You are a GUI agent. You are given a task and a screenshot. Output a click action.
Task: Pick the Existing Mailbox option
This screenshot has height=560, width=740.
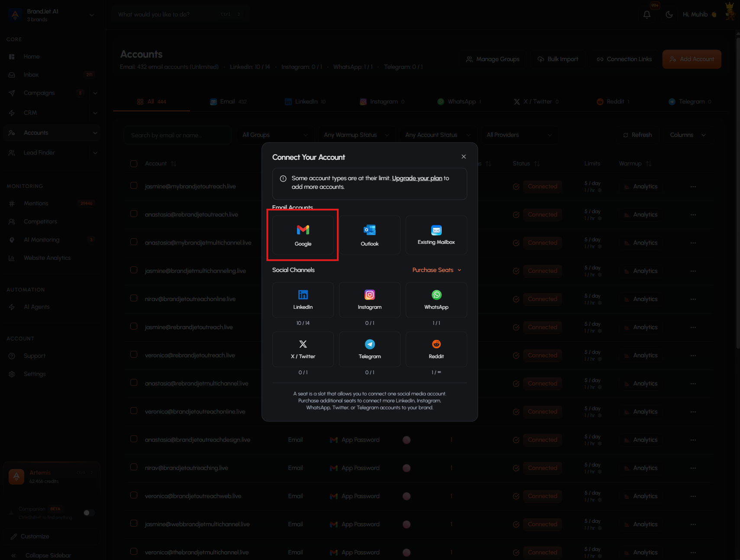[x=436, y=235]
